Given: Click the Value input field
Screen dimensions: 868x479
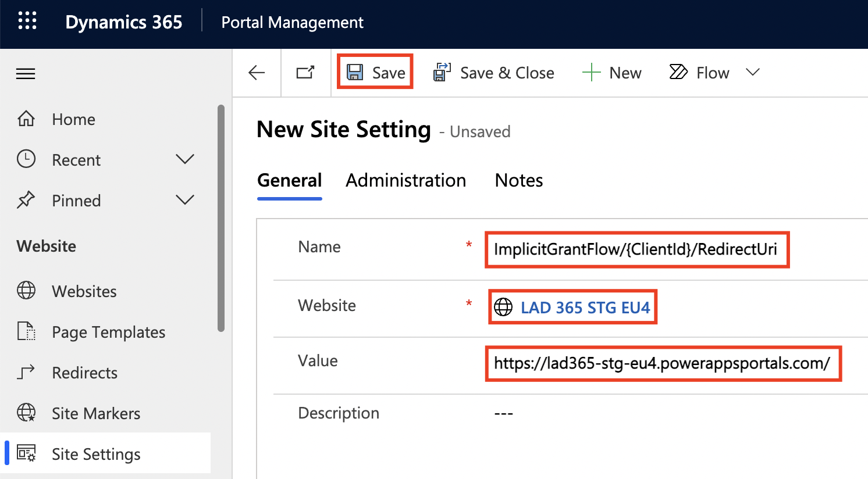Looking at the screenshot, I should click(x=663, y=364).
